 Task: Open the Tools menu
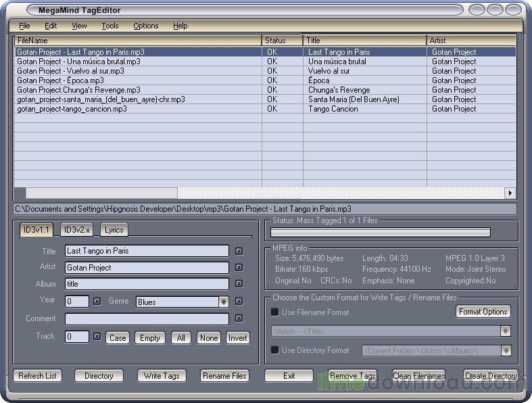[110, 26]
